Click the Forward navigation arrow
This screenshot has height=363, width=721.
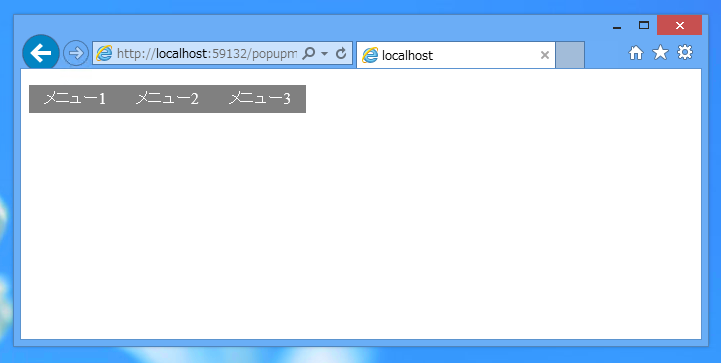(76, 53)
